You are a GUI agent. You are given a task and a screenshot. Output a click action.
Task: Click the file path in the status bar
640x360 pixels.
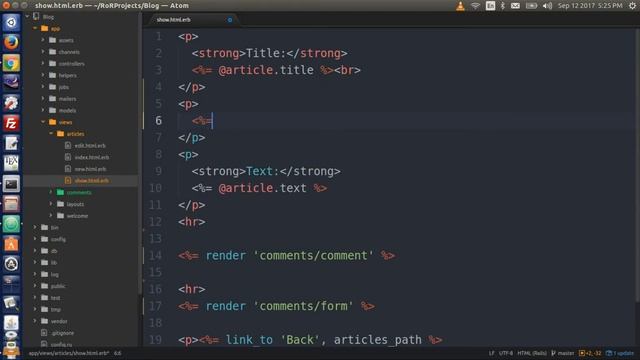click(69, 353)
